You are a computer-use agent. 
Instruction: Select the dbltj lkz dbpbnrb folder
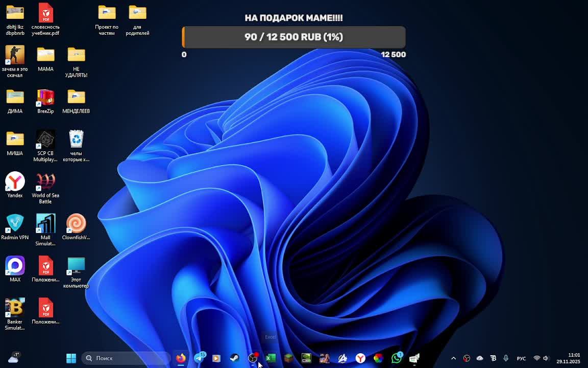tap(15, 19)
